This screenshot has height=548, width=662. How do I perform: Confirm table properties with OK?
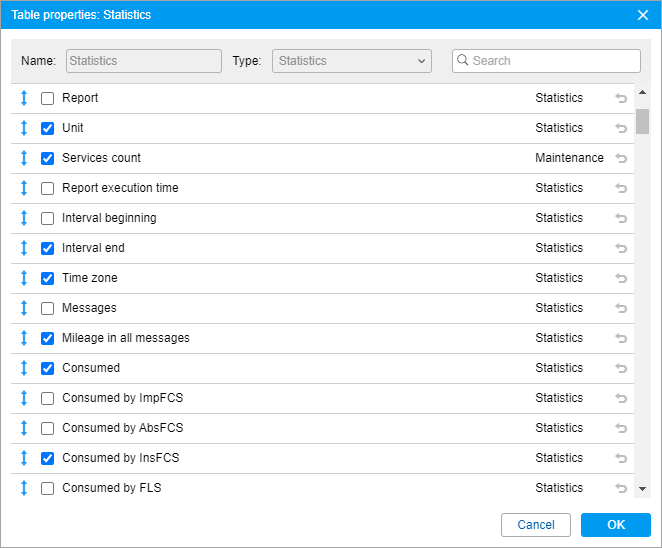pos(616,525)
